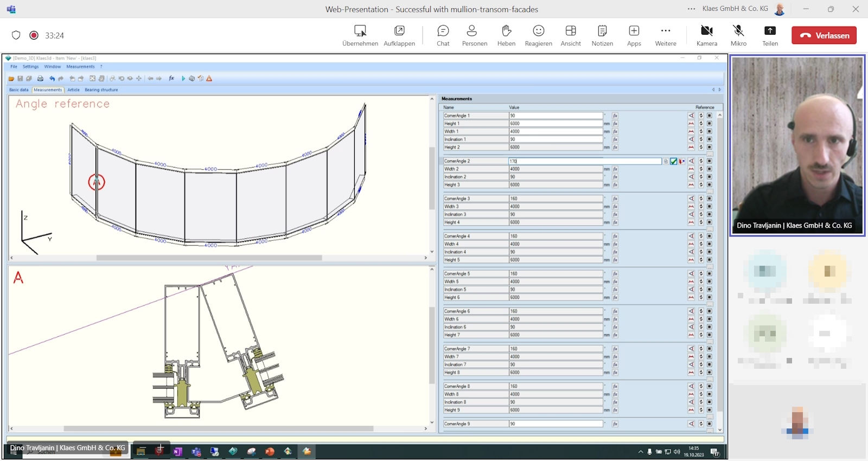Click Teilen to share content
Viewport: 868px width, 461px height.
click(x=770, y=36)
